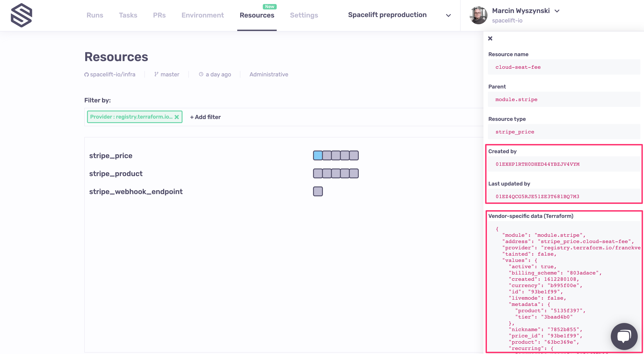Click the branch icon next to master
The width and height of the screenshot is (644, 354).
[156, 74]
